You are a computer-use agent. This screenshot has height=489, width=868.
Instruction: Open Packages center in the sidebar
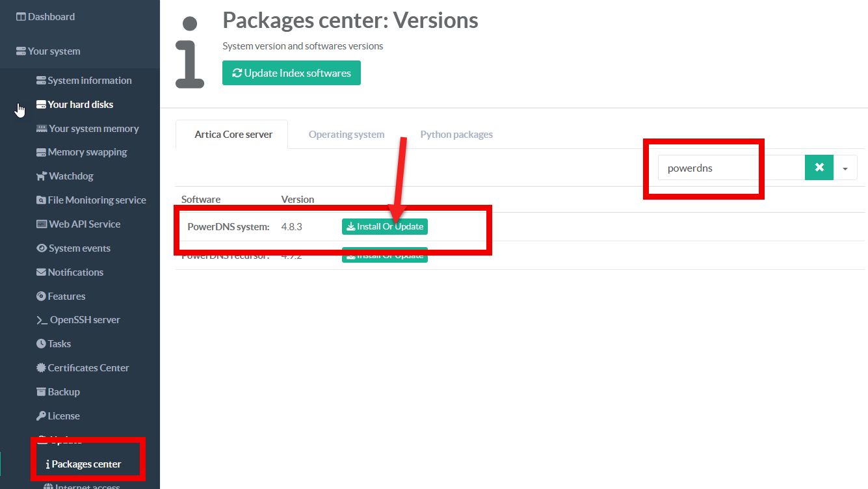click(x=86, y=464)
